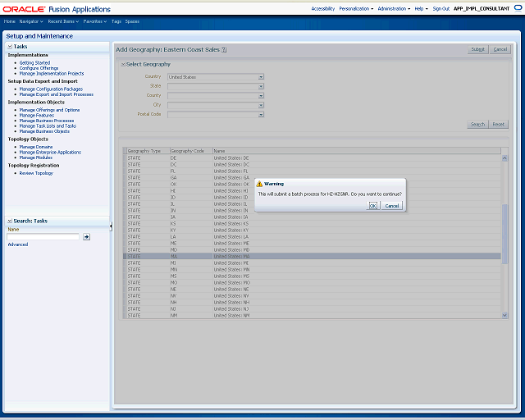Open the Administration menu

(394, 9)
